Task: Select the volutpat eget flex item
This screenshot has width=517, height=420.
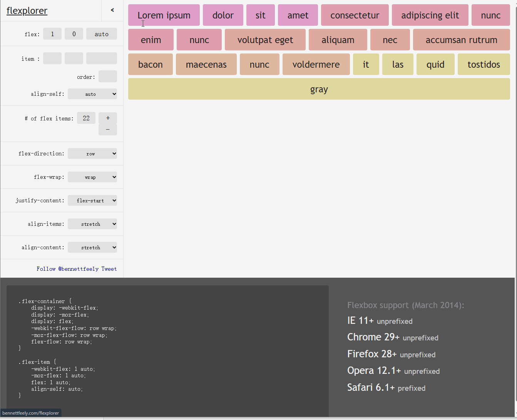Action: tap(265, 40)
